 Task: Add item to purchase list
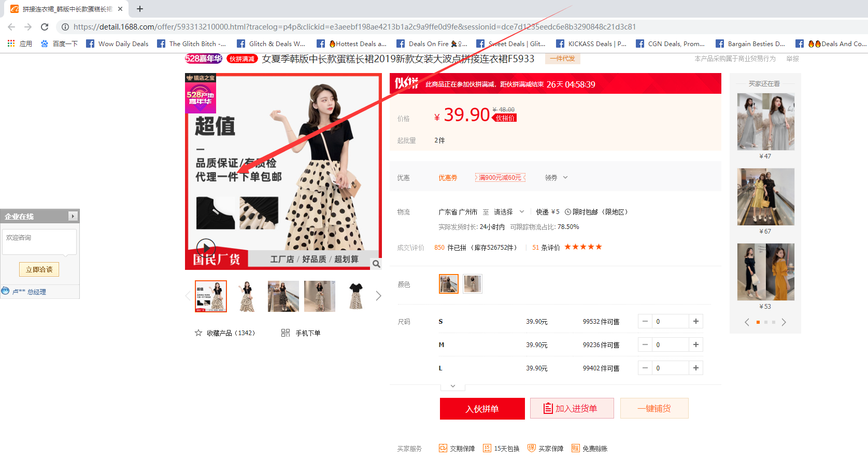572,409
